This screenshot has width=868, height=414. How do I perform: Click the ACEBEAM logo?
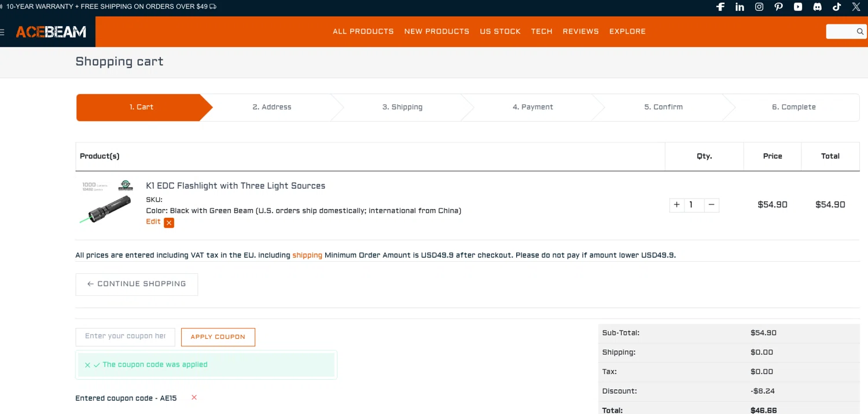(51, 32)
